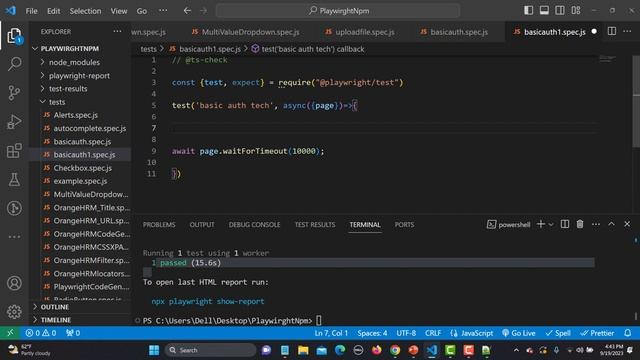The width and height of the screenshot is (640, 360).
Task: Create a new terminal with plus icon
Action: pos(541,224)
